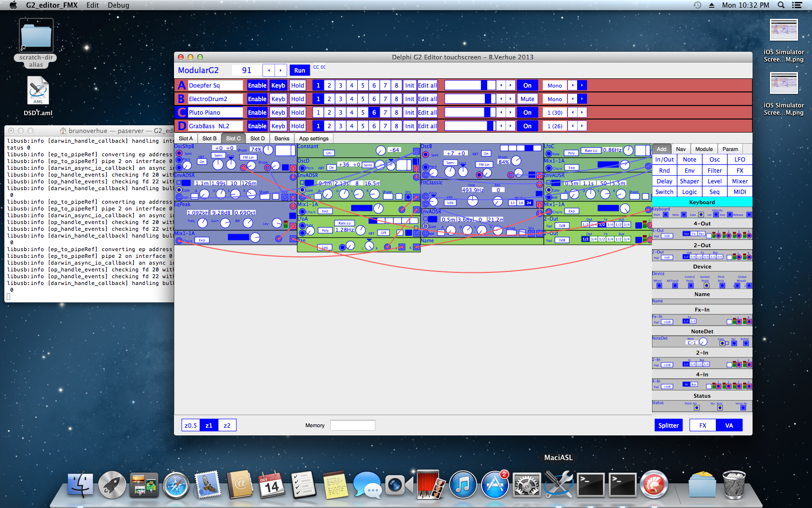Screen dimensions: 812x508
Task: Switch to the Nav tab in side panel
Action: coord(681,149)
